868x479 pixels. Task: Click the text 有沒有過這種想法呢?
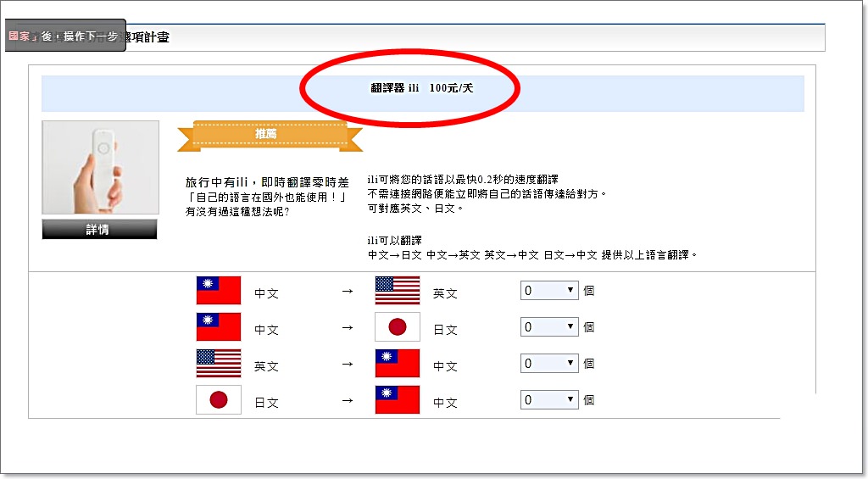coord(237,212)
